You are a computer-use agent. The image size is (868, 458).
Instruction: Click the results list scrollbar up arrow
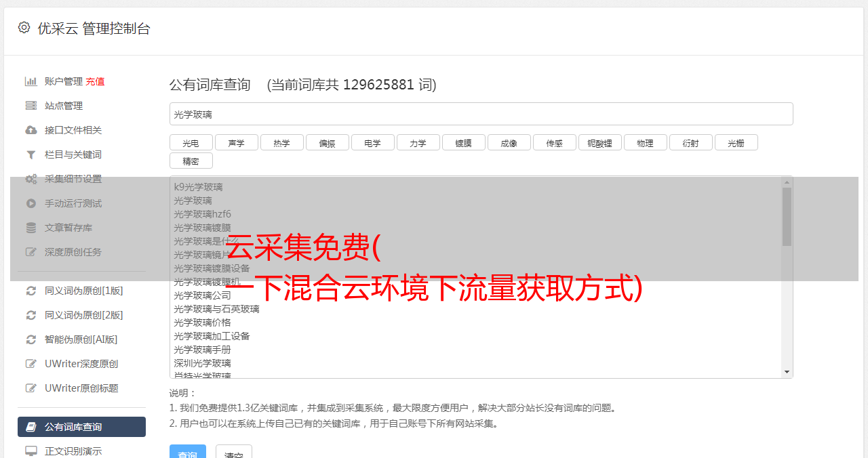(x=787, y=182)
